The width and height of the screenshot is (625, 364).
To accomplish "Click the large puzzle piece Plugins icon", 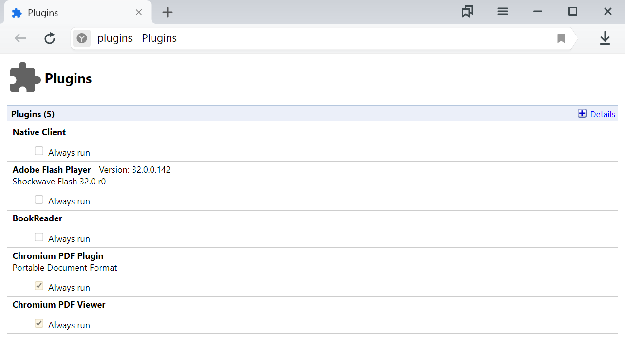I will 25,77.
